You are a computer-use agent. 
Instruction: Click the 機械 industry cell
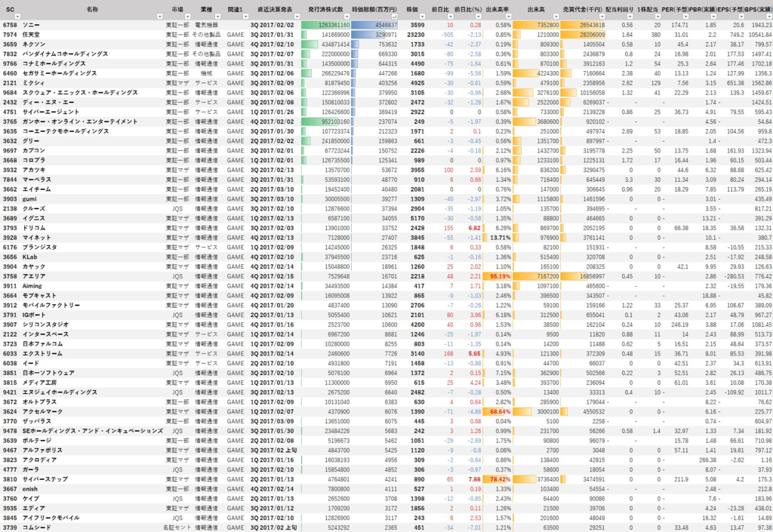click(x=206, y=73)
